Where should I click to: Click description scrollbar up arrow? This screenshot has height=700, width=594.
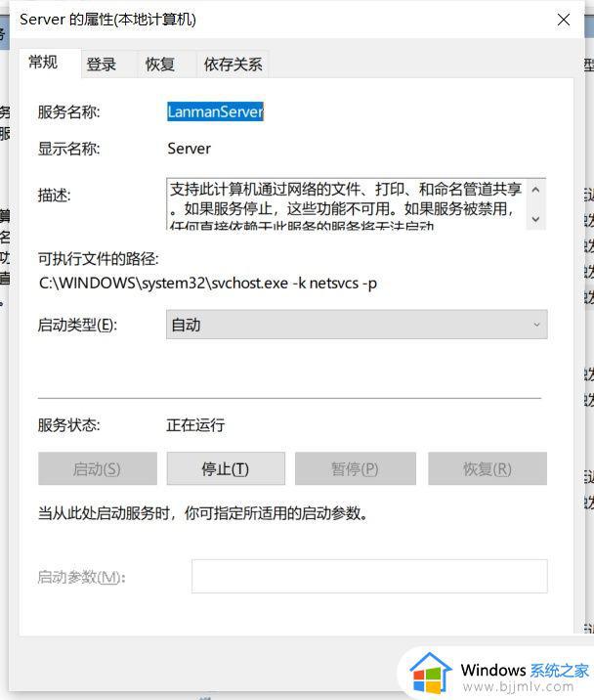[536, 190]
